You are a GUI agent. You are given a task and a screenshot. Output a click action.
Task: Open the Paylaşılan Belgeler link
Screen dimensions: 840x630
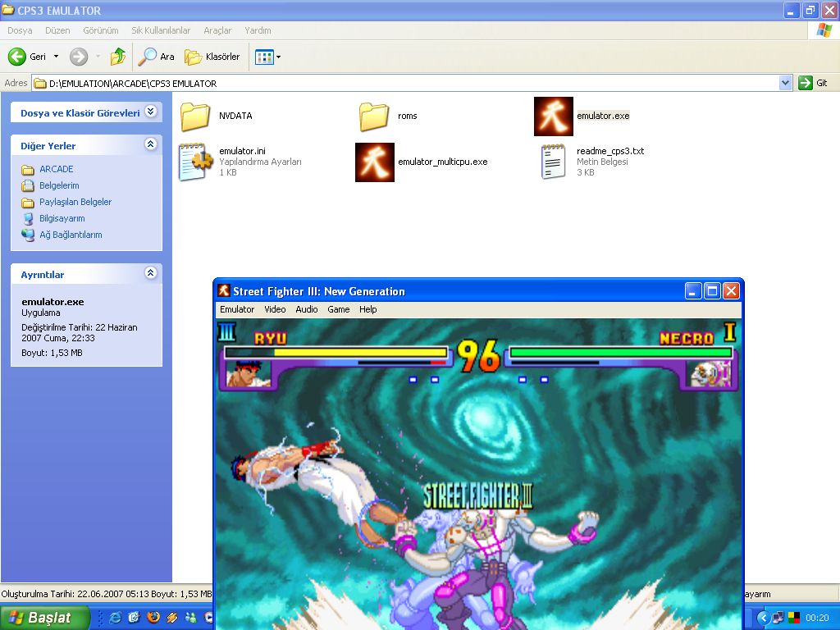75,202
